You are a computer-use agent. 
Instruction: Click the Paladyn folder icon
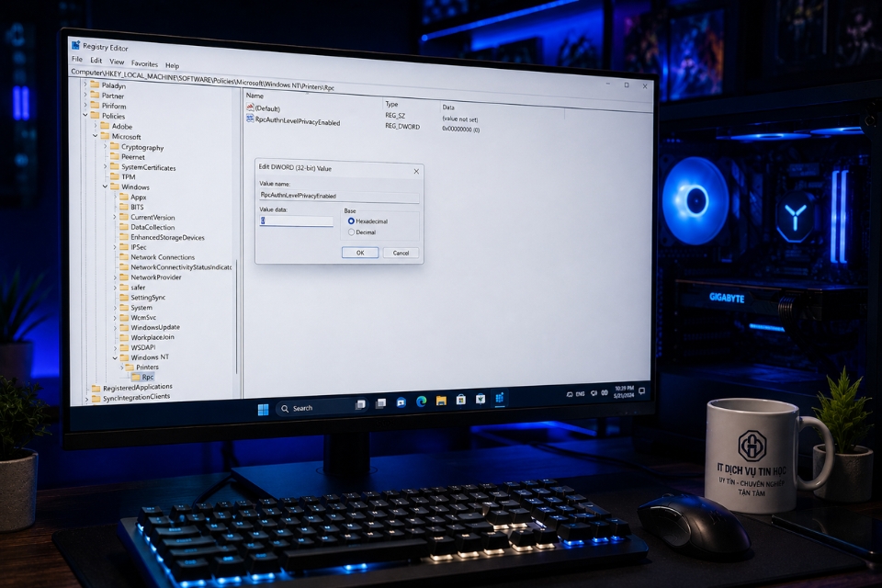pos(95,85)
